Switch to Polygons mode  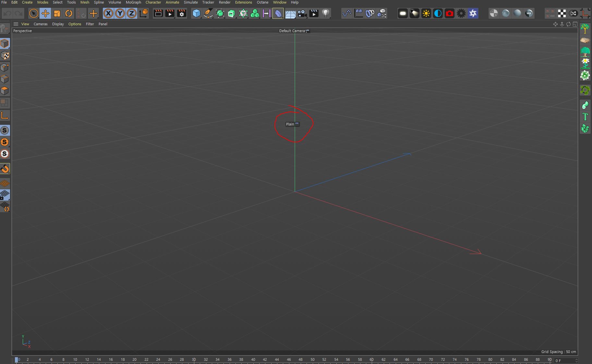pyautogui.click(x=5, y=91)
